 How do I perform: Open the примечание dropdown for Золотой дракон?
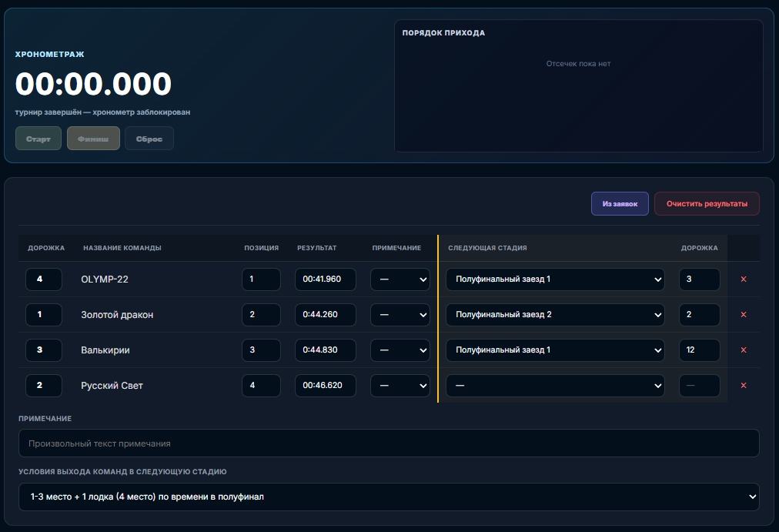[400, 314]
